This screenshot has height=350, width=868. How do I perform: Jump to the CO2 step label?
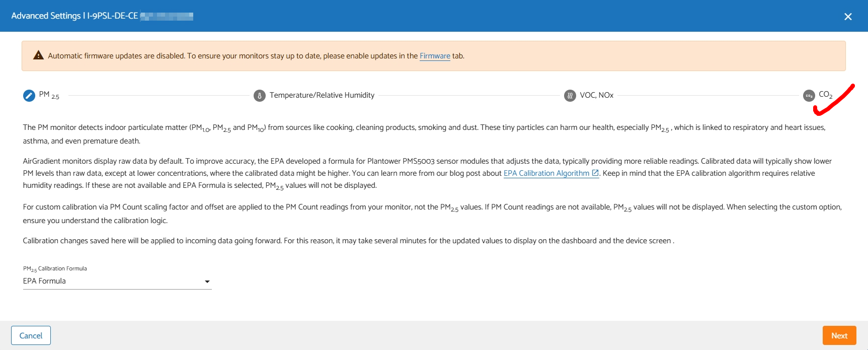tap(825, 95)
